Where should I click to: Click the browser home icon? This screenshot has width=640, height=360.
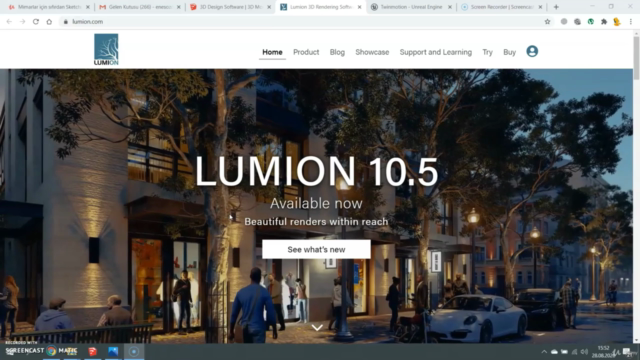pyautogui.click(x=49, y=22)
